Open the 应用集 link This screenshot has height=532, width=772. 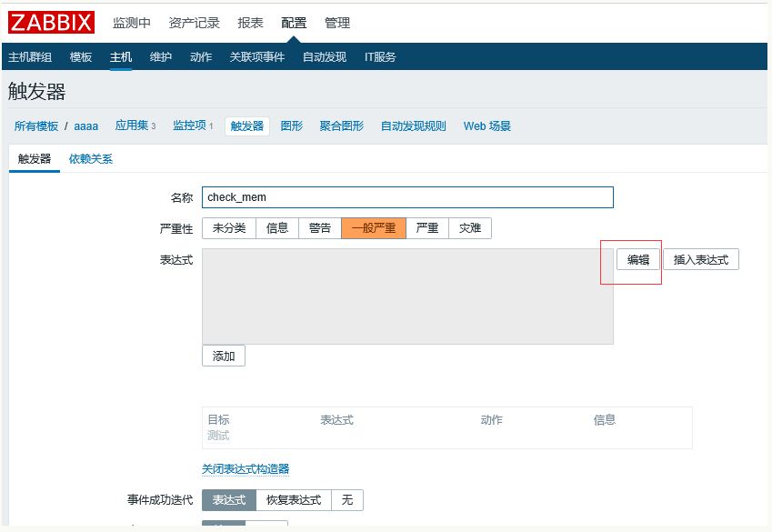[x=132, y=125]
